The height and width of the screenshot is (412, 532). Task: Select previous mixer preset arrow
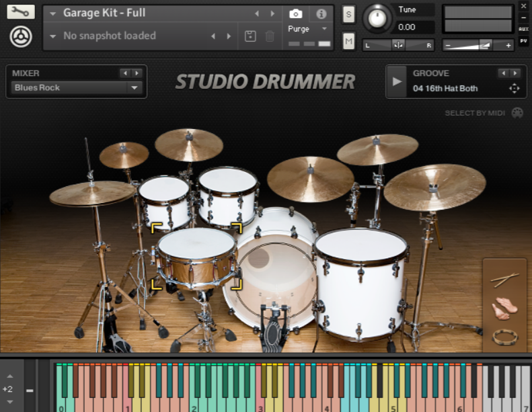click(125, 73)
